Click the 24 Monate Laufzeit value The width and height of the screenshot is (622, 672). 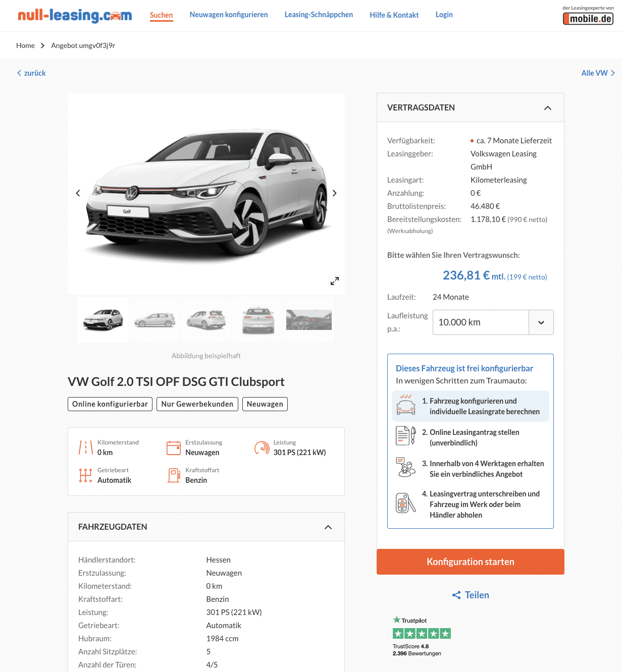[451, 297]
